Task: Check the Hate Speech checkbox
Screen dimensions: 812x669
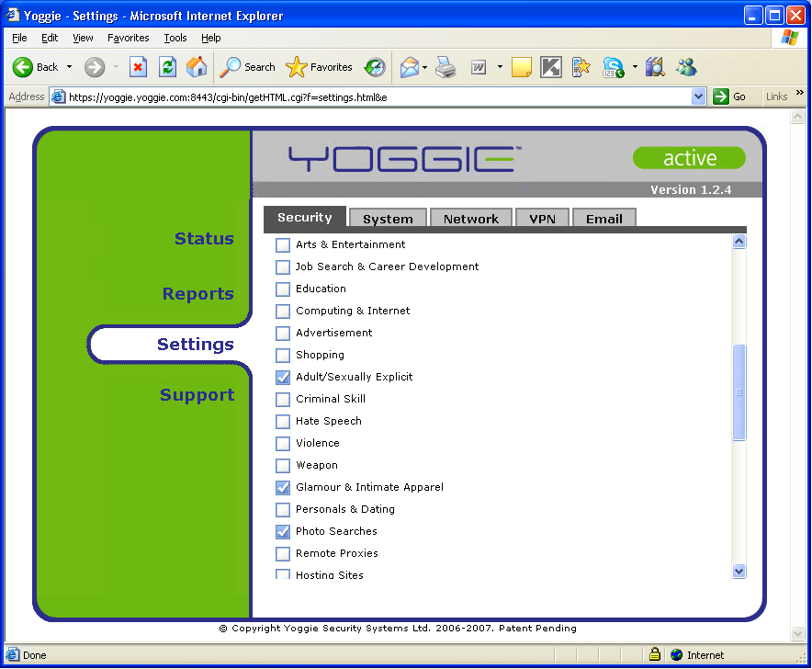Action: 283,421
